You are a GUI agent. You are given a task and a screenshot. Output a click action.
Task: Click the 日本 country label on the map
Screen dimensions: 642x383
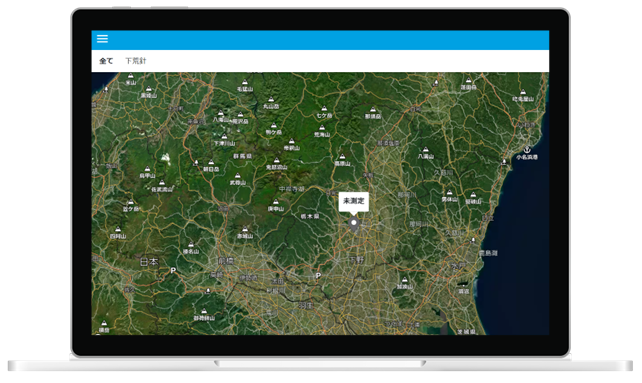coord(149,261)
